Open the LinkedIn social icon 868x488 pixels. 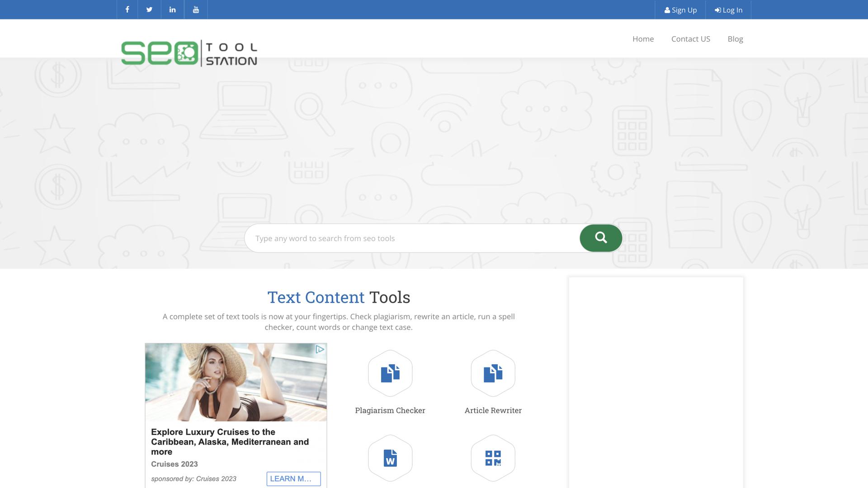pos(172,9)
